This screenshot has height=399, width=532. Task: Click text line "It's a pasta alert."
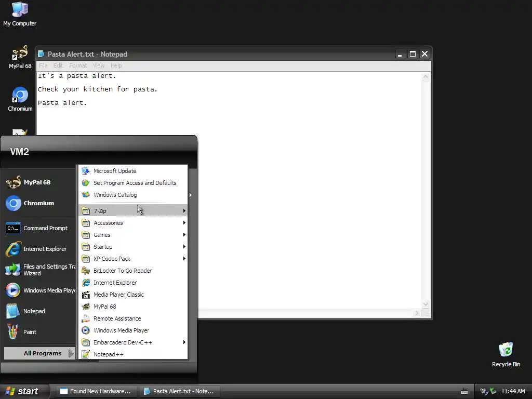point(77,76)
